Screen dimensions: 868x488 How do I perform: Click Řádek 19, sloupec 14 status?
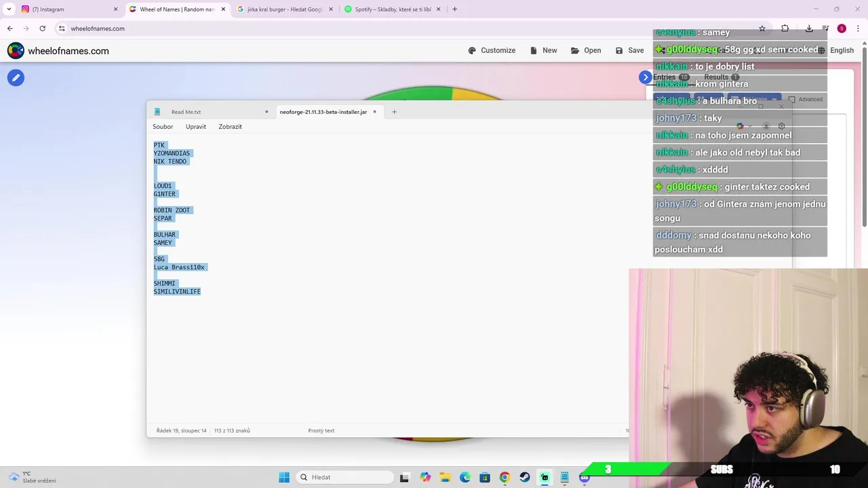tap(181, 430)
